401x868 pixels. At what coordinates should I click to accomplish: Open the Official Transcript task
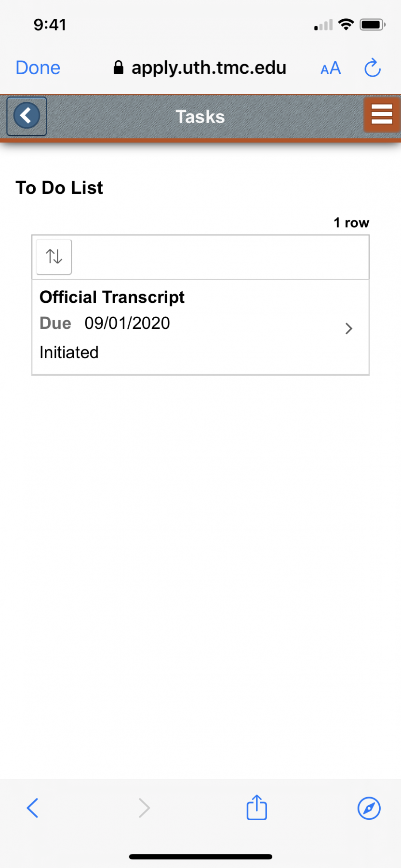coord(200,327)
